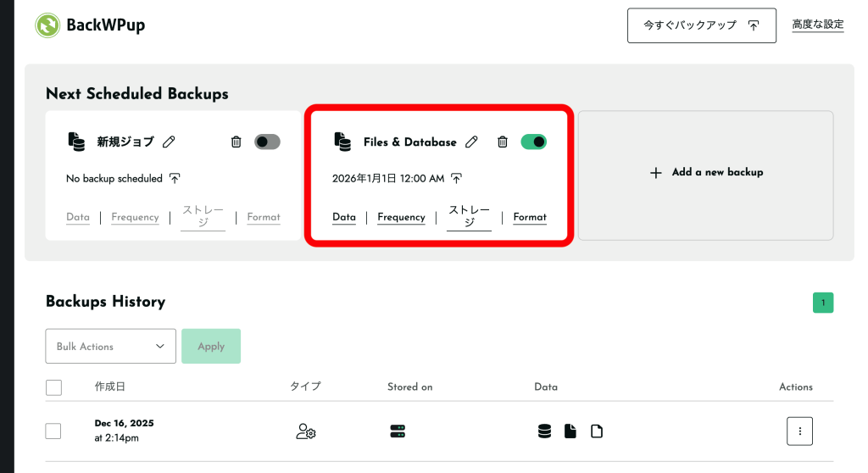This screenshot has height=473, width=868.
Task: Check the select-all checkbox in history header
Action: 53,387
